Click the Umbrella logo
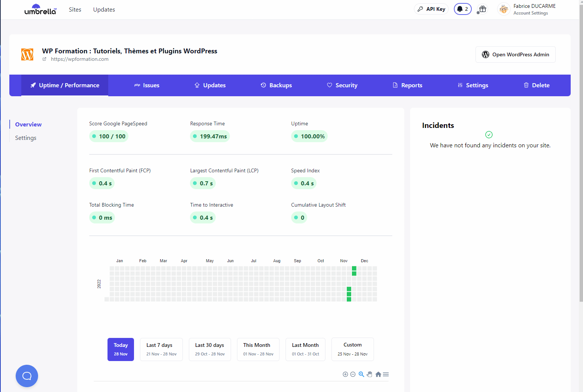The image size is (583, 392). click(x=40, y=9)
